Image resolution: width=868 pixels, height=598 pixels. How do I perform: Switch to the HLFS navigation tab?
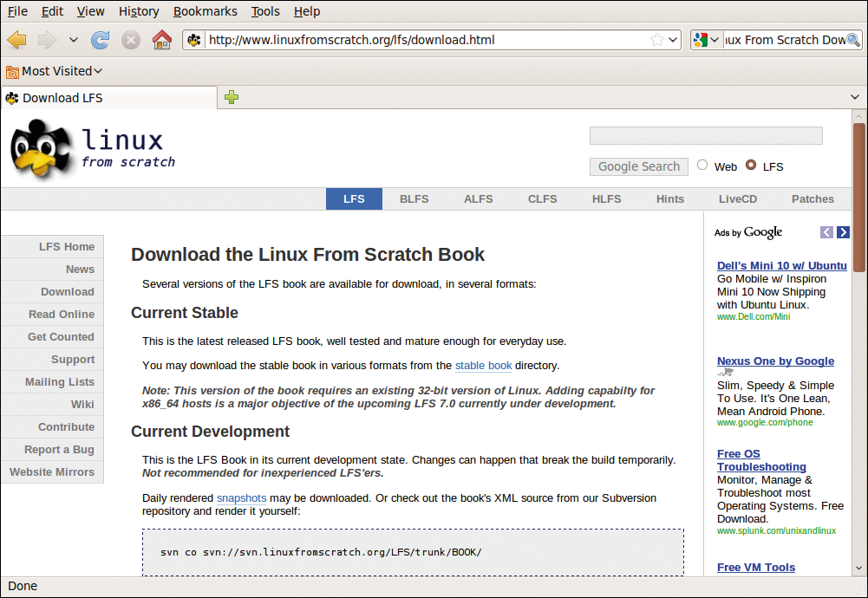pos(607,199)
